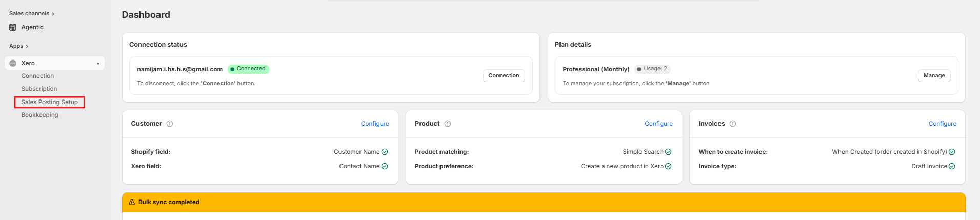Click the Bulk sync completed banner text
980x220 pixels.
[169, 202]
